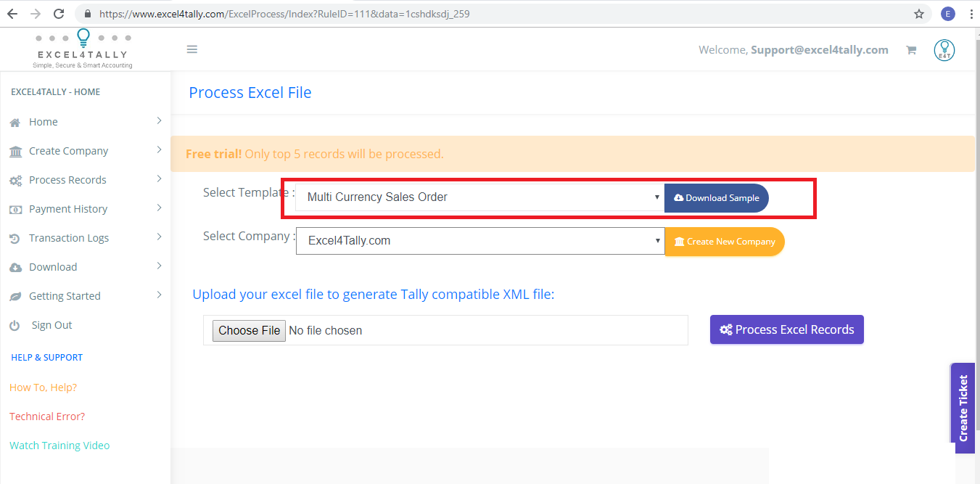Open Home in the sidebar
980x484 pixels.
(44, 122)
